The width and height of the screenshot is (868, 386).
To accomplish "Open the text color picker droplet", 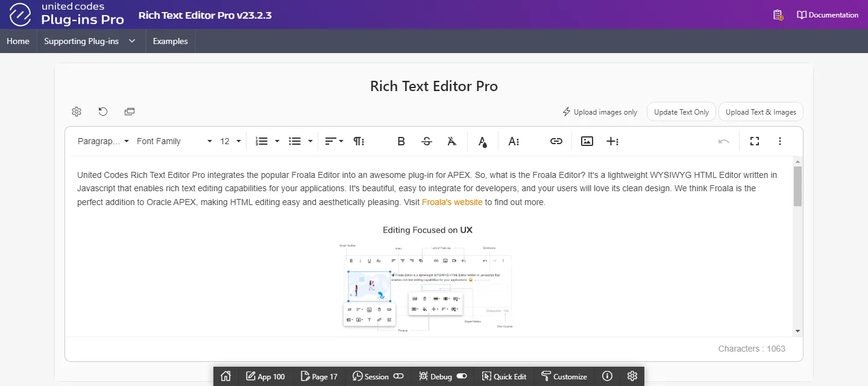I will click(x=482, y=141).
